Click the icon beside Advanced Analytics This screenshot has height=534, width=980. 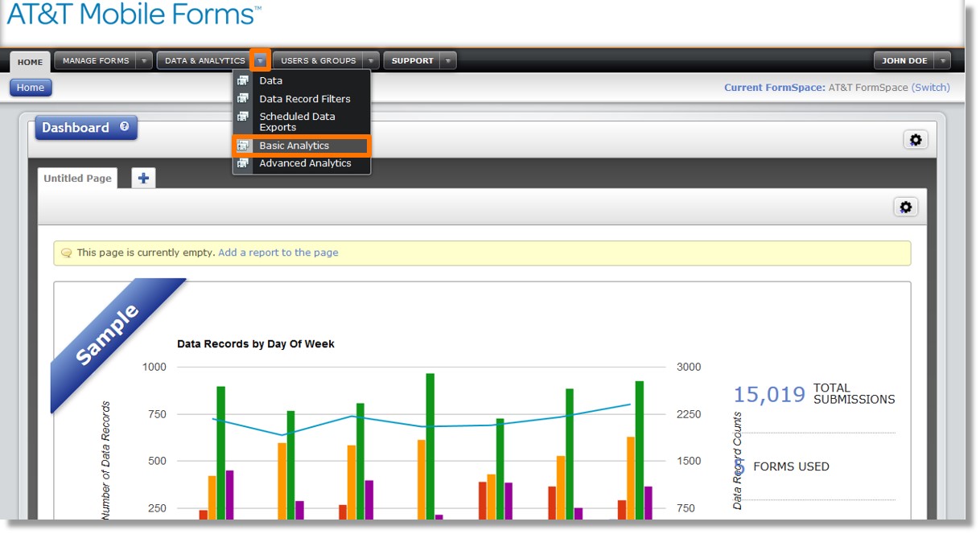click(243, 162)
